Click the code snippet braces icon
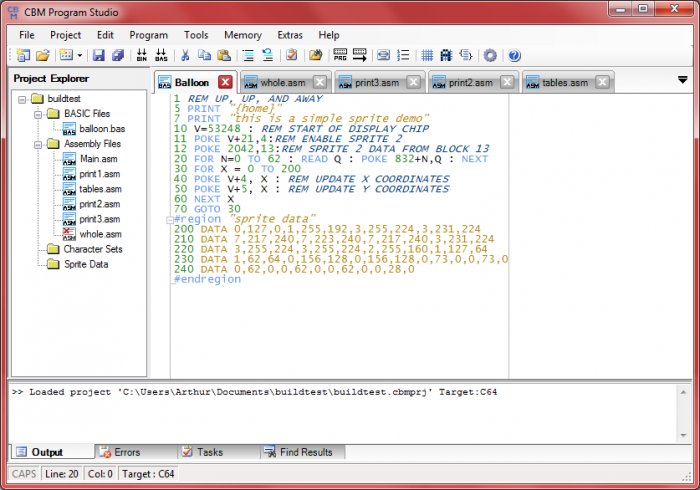The height and width of the screenshot is (490, 700). pos(466,55)
